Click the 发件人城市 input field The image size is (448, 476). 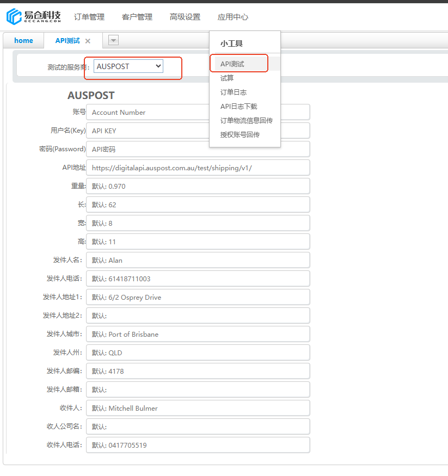click(198, 335)
